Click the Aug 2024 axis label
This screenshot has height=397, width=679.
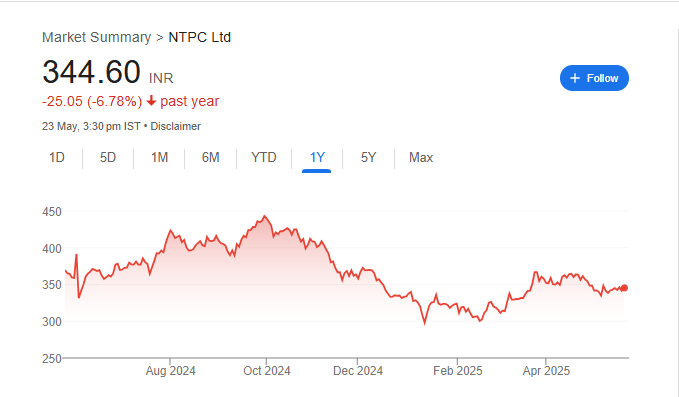pyautogui.click(x=170, y=371)
